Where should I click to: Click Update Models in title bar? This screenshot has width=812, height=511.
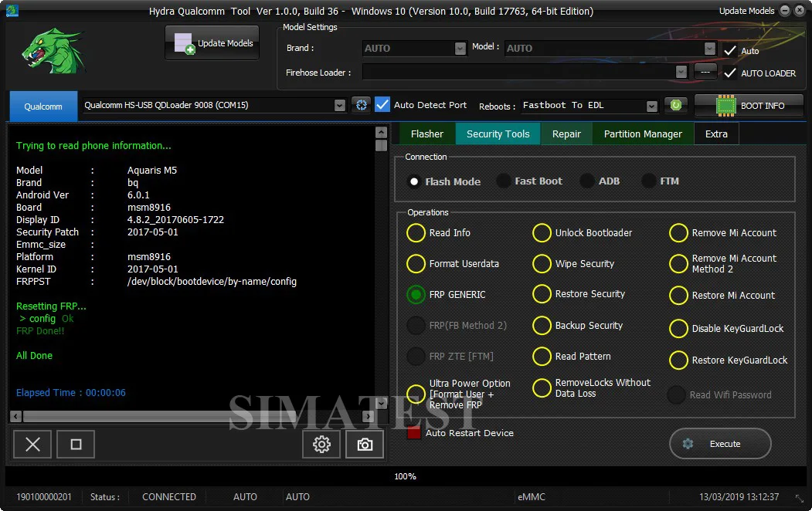tap(747, 11)
